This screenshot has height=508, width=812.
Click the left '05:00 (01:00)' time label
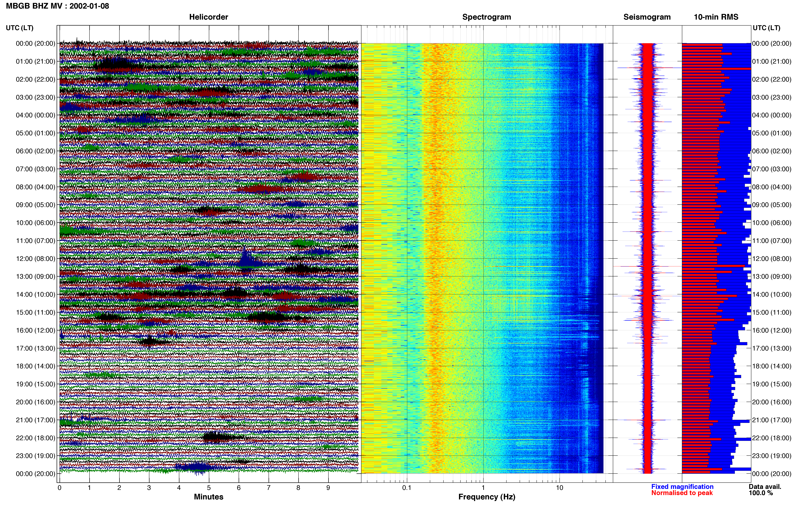click(x=36, y=133)
